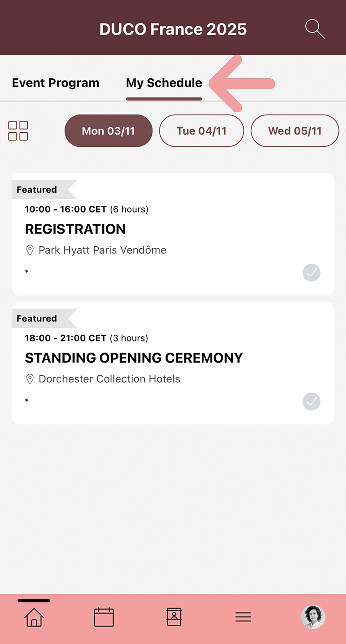Screen dimensions: 346x644
Task: Click the Park Hyatt Paris Vendôme location
Action: [x=102, y=250]
